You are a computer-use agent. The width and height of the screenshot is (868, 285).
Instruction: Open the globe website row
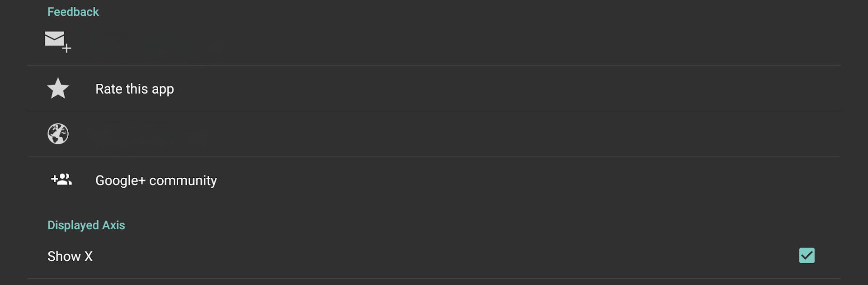tap(434, 134)
